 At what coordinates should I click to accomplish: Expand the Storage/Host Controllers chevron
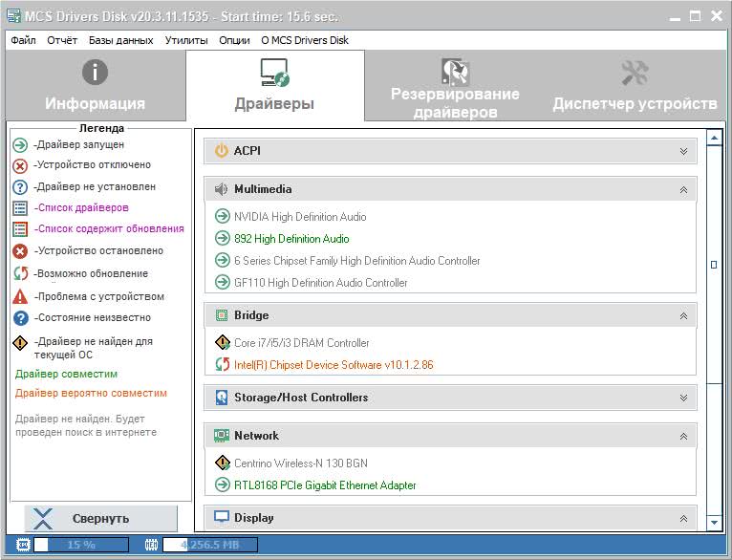683,398
